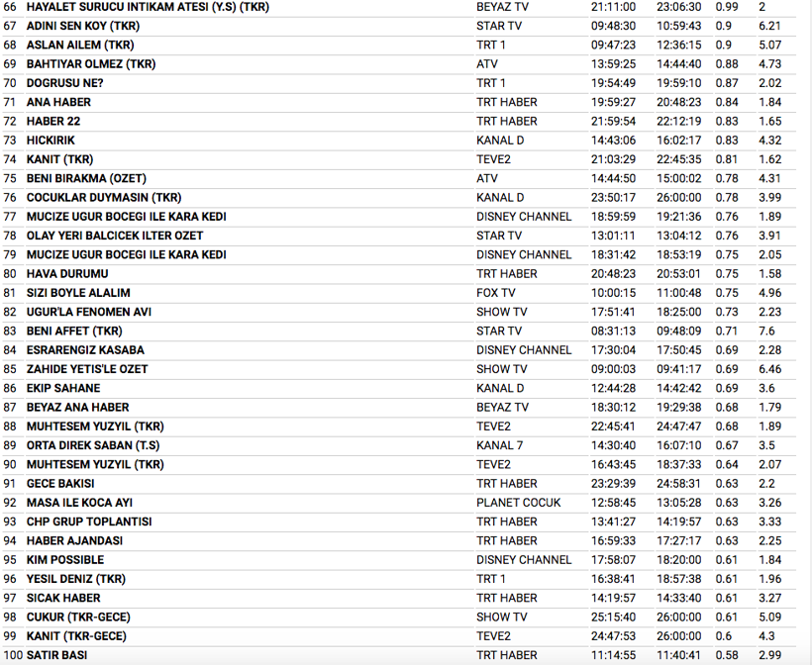
Task: Click the KIM POSSIBLE program title
Action: [65, 560]
